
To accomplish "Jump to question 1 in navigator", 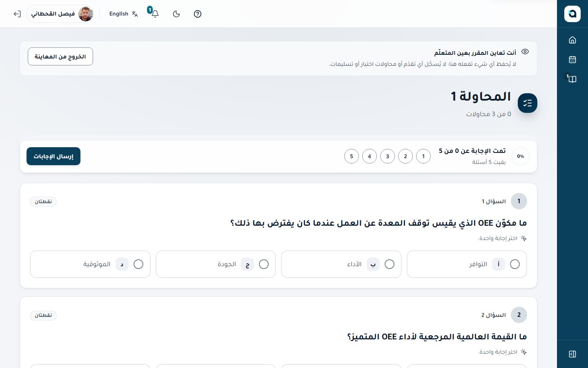I will pyautogui.click(x=423, y=156).
